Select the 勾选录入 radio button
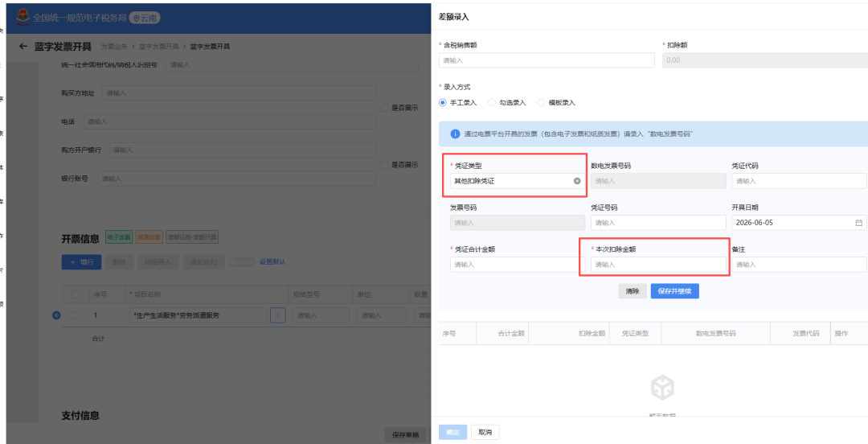Screen dimensions: 868x444 point(490,102)
